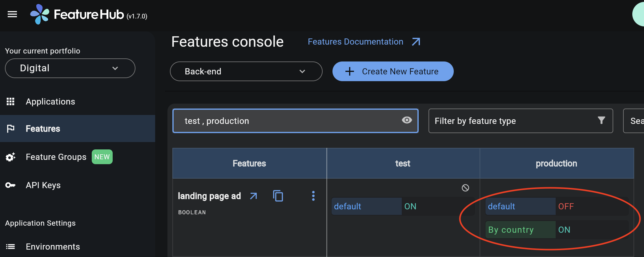Open Filter by feature type dropdown

tap(520, 121)
